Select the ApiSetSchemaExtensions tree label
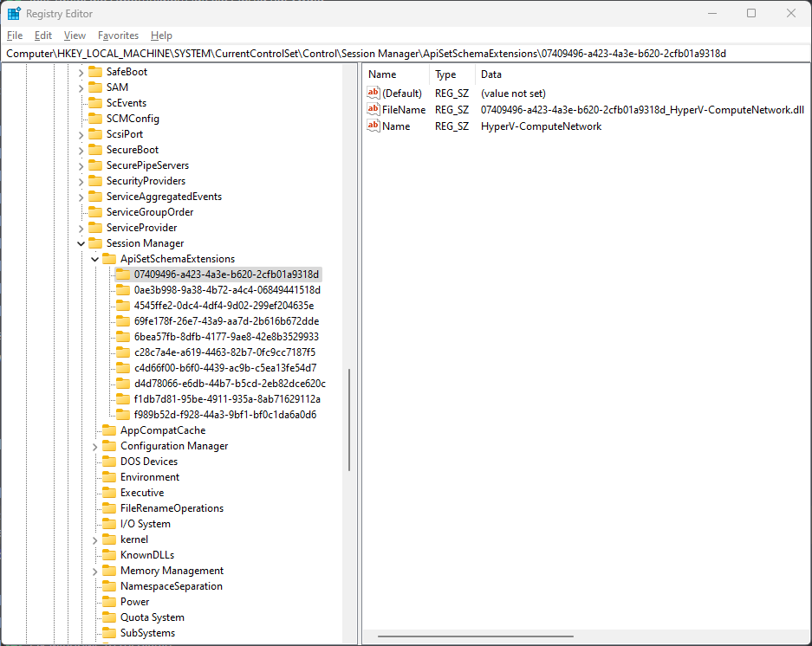The width and height of the screenshot is (812, 646). pyautogui.click(x=178, y=259)
